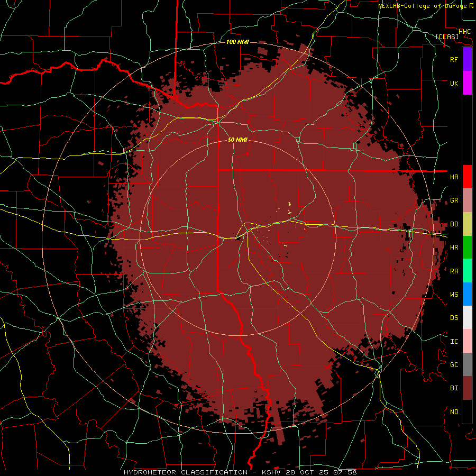Click the BD legend label
Viewport: 476px width, 476px height.
[454, 224]
